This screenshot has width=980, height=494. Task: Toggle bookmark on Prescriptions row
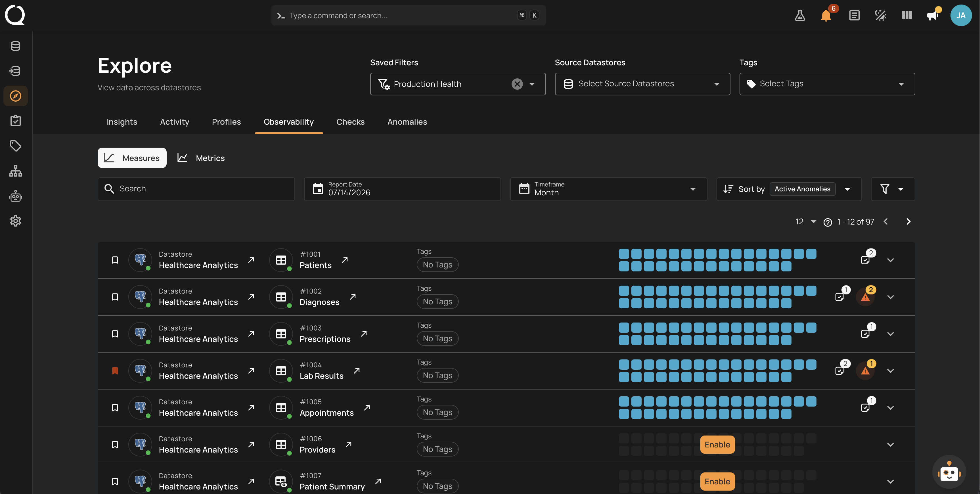[x=114, y=334]
